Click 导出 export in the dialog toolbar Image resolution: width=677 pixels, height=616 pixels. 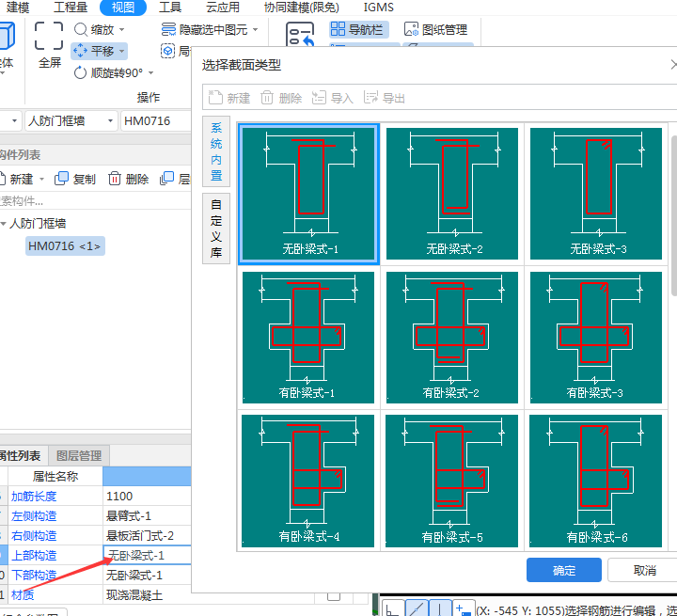pos(385,98)
